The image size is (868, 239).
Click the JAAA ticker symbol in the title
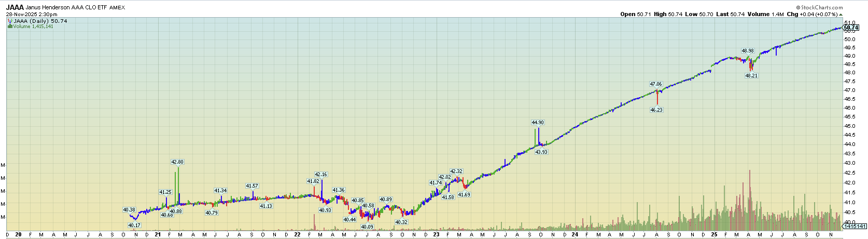pos(15,8)
